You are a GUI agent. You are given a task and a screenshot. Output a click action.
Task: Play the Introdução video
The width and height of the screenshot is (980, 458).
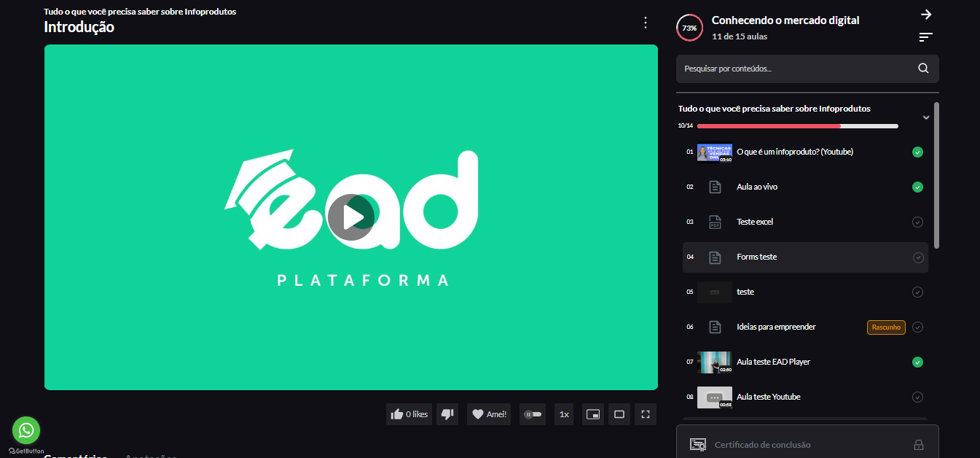351,217
